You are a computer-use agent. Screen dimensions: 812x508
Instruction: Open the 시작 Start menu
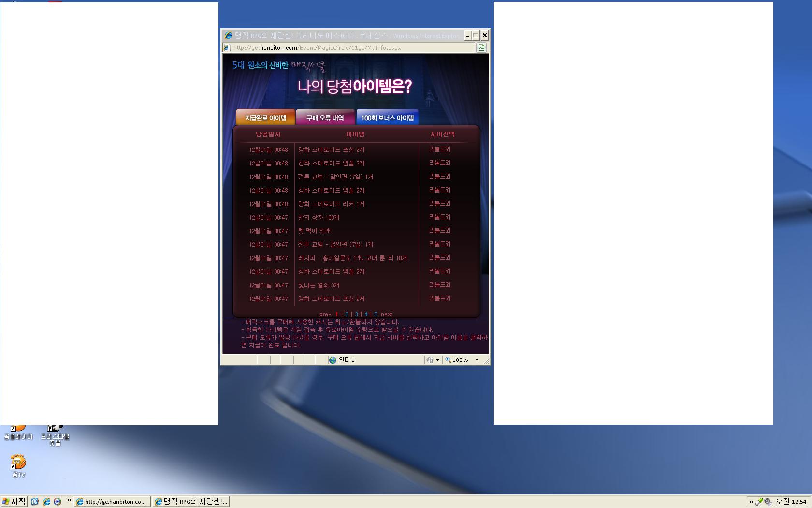pyautogui.click(x=14, y=501)
